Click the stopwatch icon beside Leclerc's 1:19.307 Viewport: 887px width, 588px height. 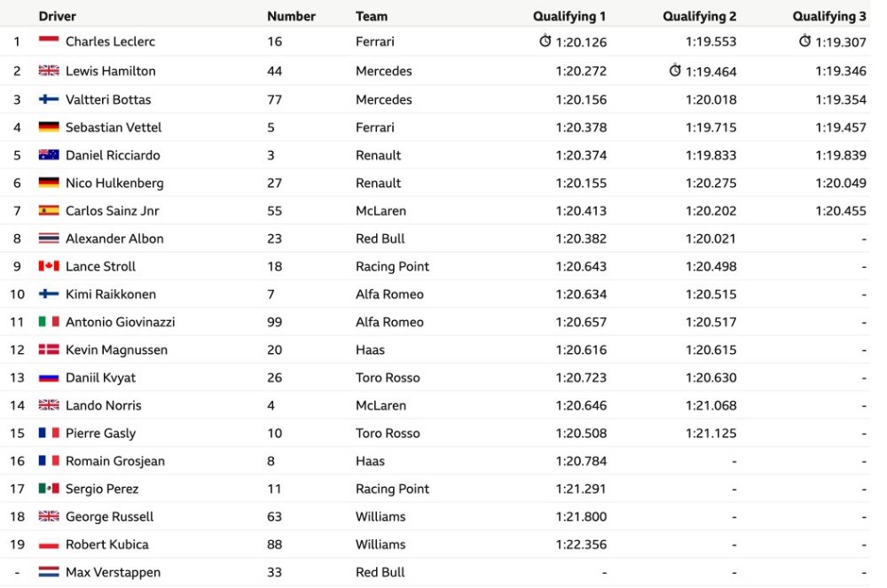pos(805,41)
